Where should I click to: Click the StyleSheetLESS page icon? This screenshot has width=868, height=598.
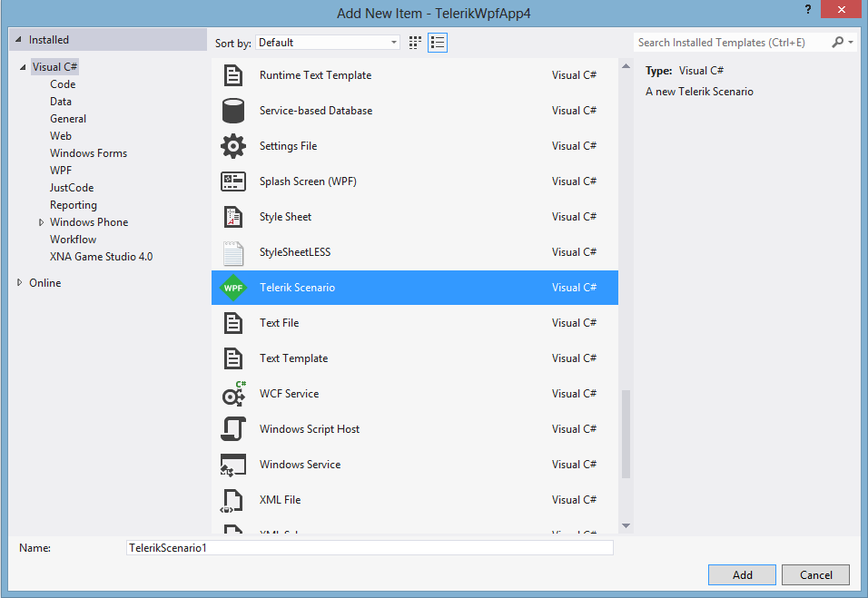point(233,253)
